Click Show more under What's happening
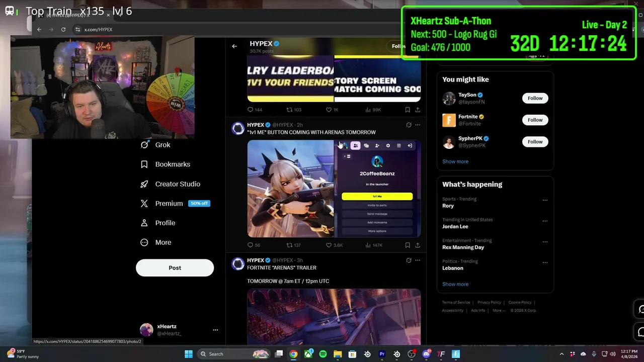The width and height of the screenshot is (644, 362). pyautogui.click(x=455, y=284)
